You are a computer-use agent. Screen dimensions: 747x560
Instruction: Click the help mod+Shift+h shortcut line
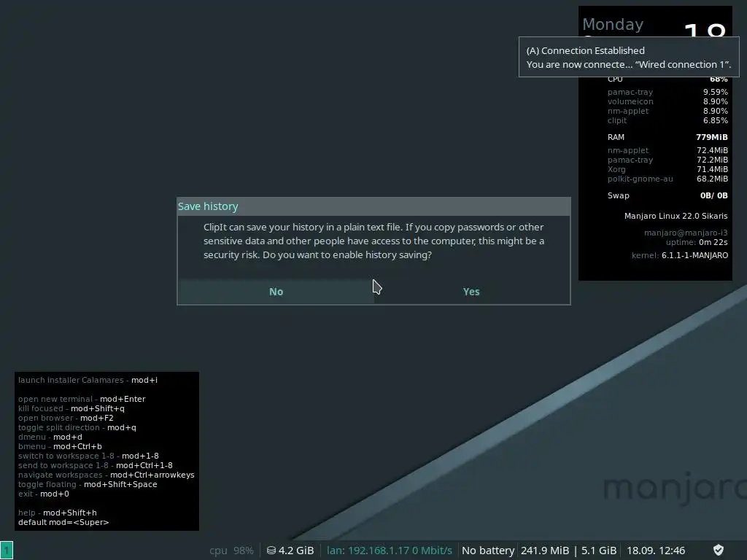tap(57, 513)
